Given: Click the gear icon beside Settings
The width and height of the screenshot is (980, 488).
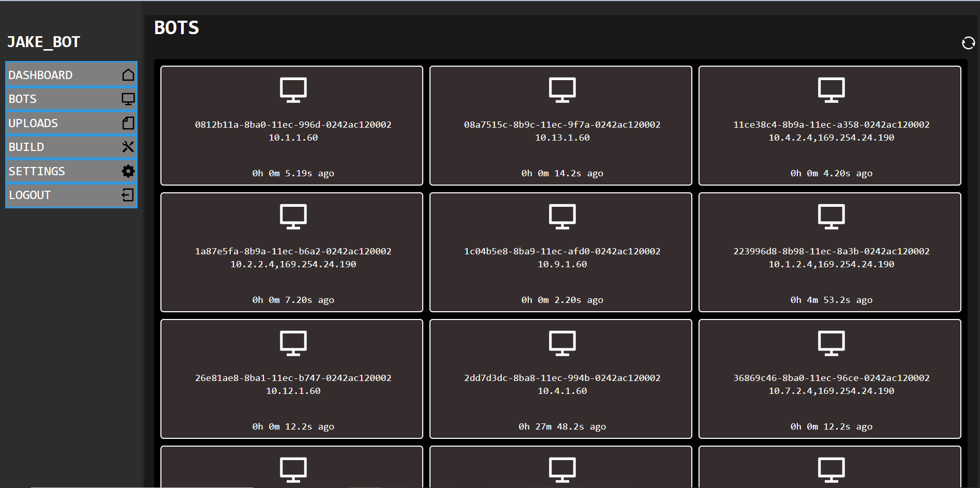Looking at the screenshot, I should (128, 171).
